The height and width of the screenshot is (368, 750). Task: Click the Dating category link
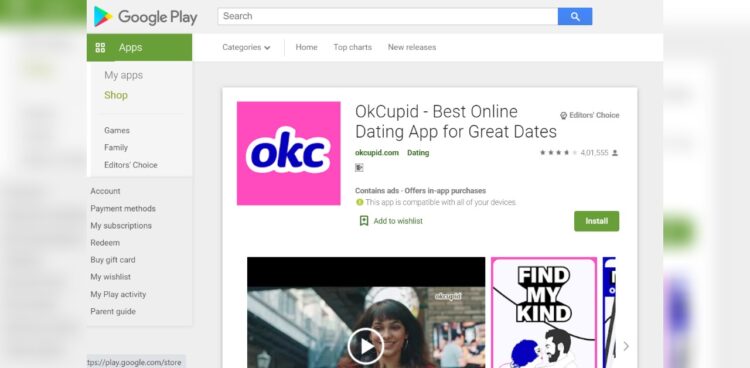click(418, 153)
